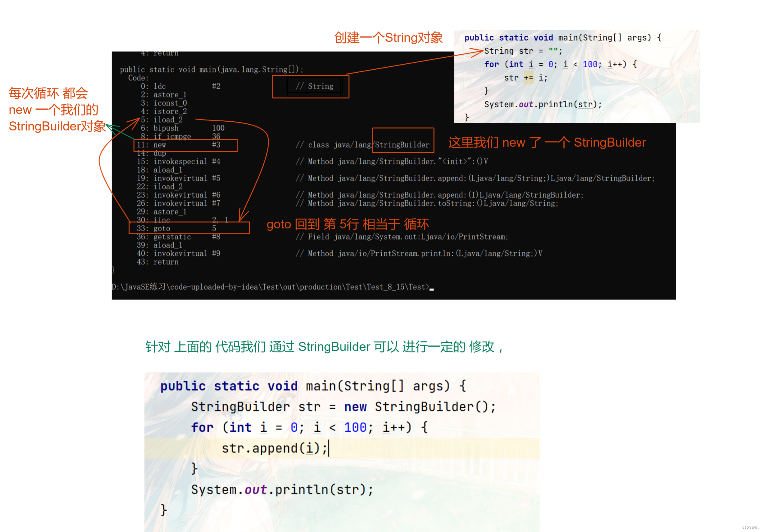
Task: Click 'invokevirtual #6' bytecode line
Action: (178, 195)
